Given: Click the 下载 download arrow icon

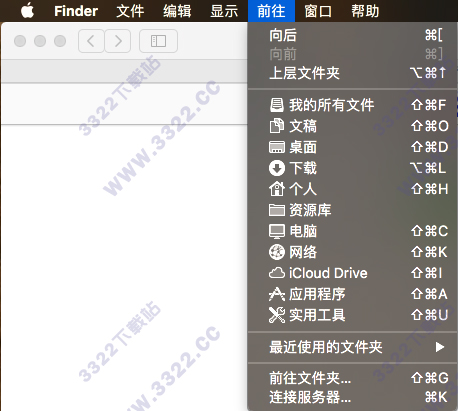Looking at the screenshot, I should click(x=277, y=168).
